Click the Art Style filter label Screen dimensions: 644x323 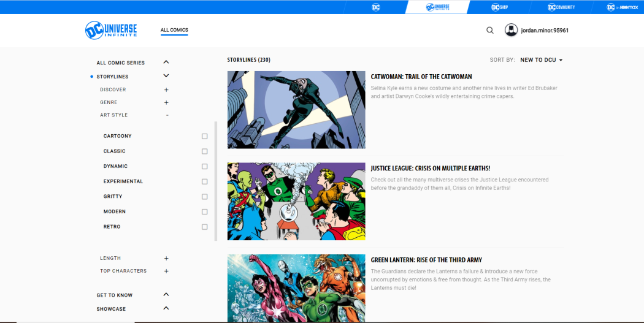click(x=113, y=115)
